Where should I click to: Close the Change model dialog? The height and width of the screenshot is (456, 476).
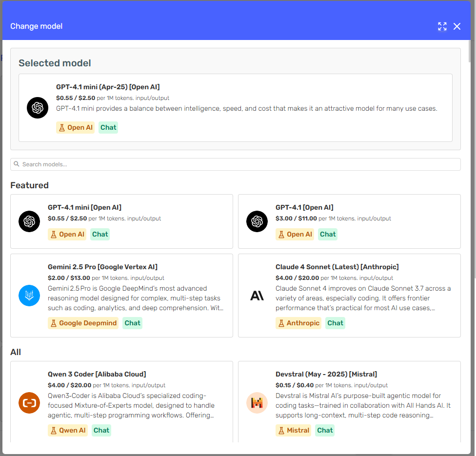tap(457, 26)
